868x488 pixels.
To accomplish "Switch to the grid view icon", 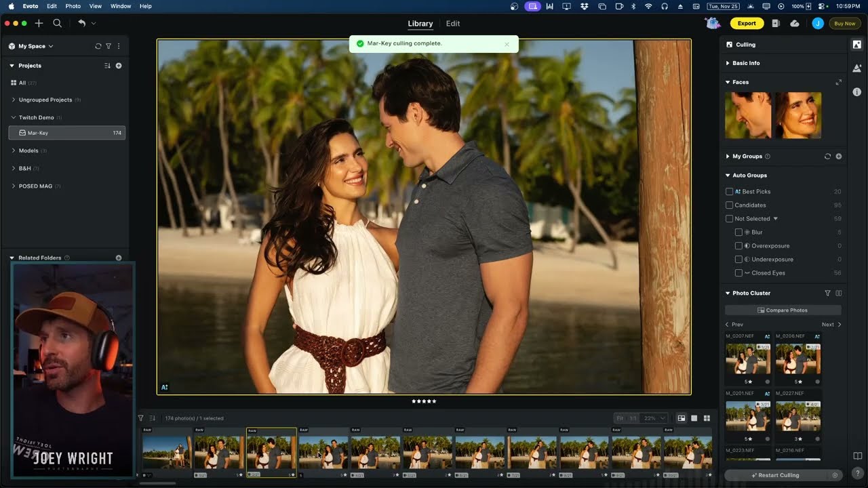I will point(707,418).
